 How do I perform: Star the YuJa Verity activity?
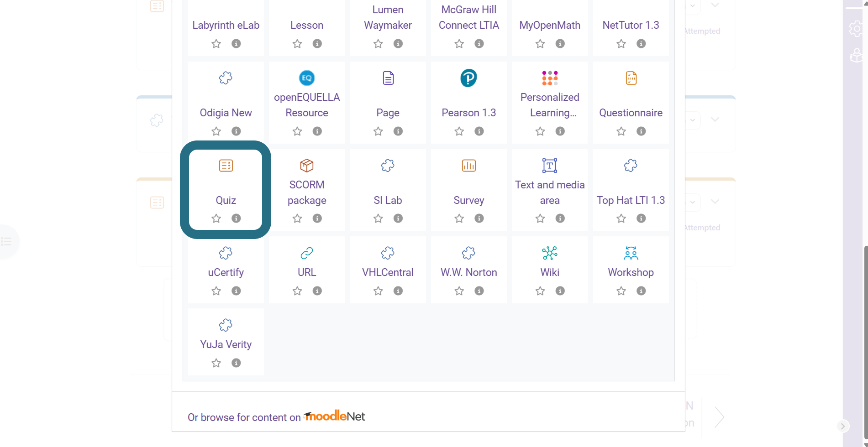click(x=216, y=363)
